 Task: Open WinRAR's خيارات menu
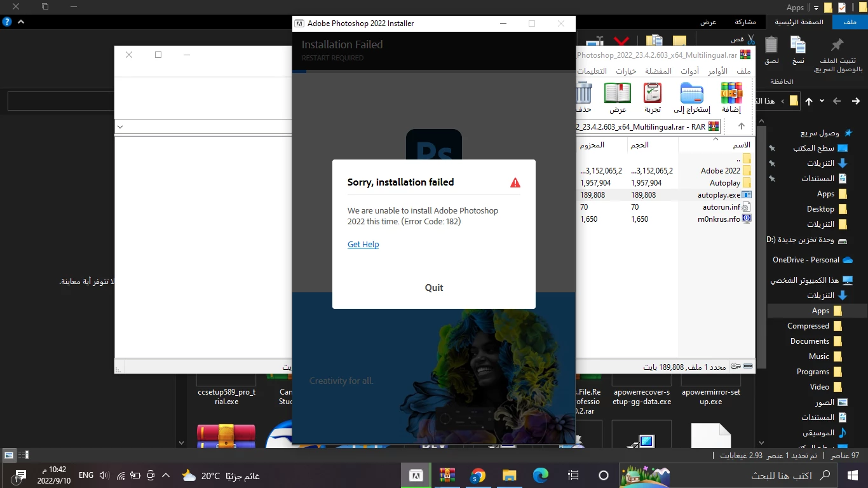626,71
